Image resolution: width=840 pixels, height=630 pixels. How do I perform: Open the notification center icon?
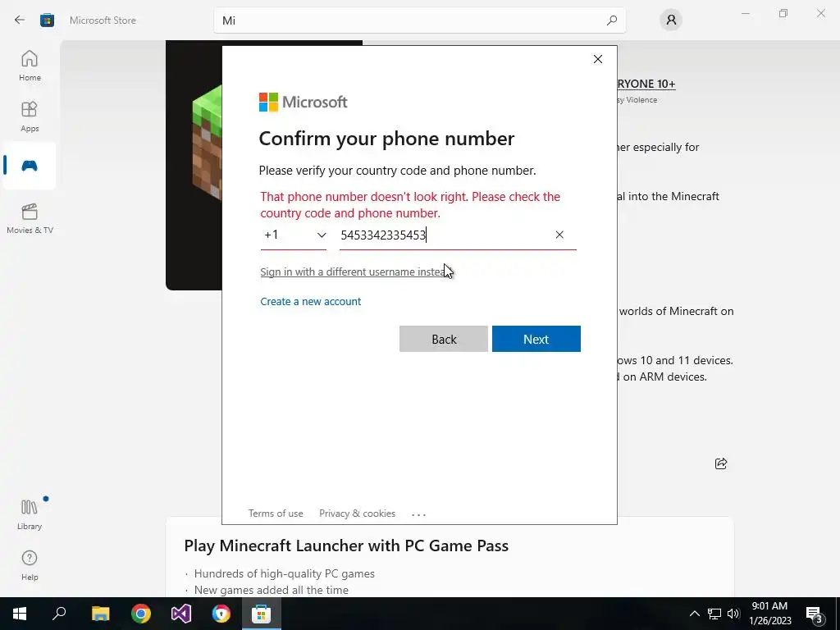[815, 614]
